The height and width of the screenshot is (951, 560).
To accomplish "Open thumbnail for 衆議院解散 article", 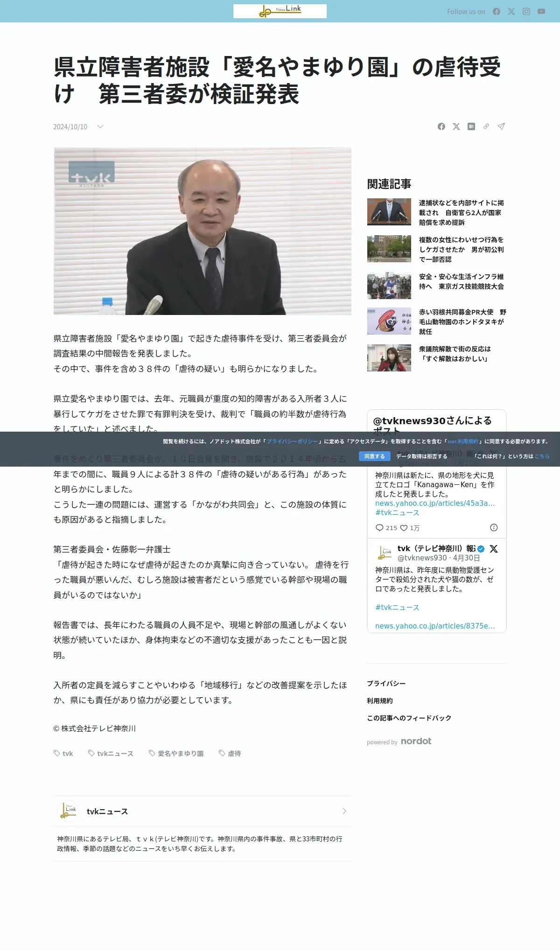I will (x=389, y=358).
